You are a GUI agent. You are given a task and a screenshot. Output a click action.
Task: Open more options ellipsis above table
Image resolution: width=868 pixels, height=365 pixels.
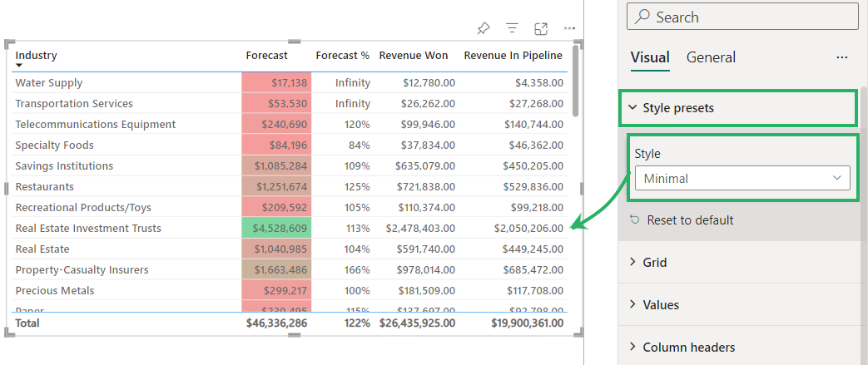pos(569,28)
